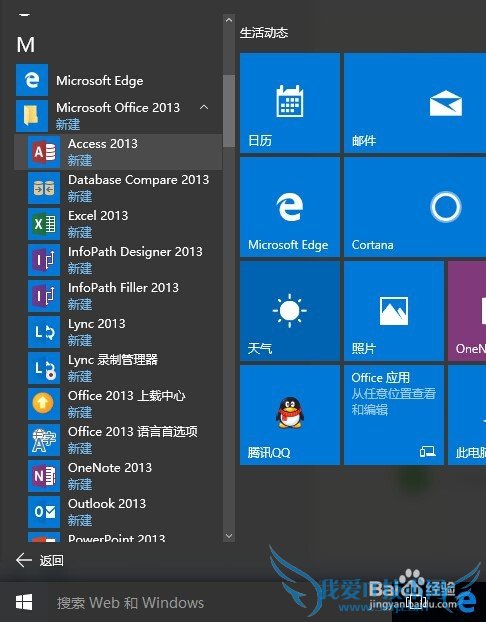This screenshot has width=486, height=622.
Task: Open Microsoft Edge icon in app list
Action: pyautogui.click(x=32, y=80)
